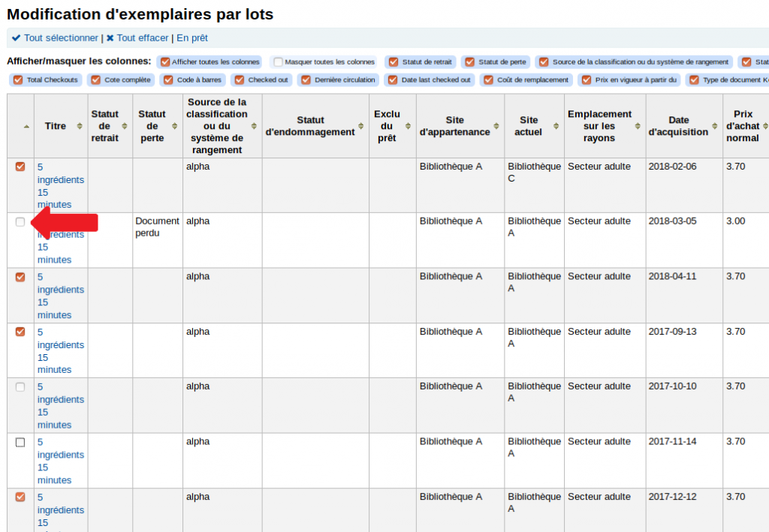This screenshot has height=532, width=769.
Task: Click the acquisition date 2017-09-13
Action: (x=672, y=332)
